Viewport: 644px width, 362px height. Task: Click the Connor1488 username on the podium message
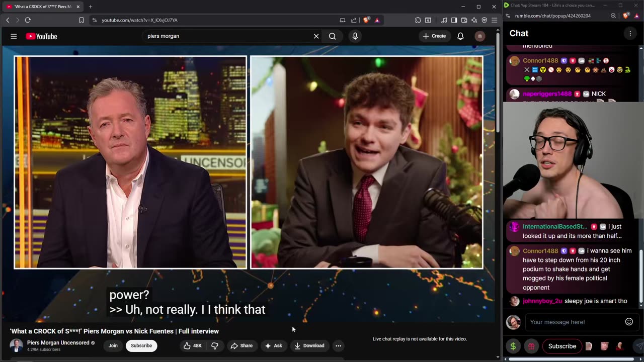540,251
